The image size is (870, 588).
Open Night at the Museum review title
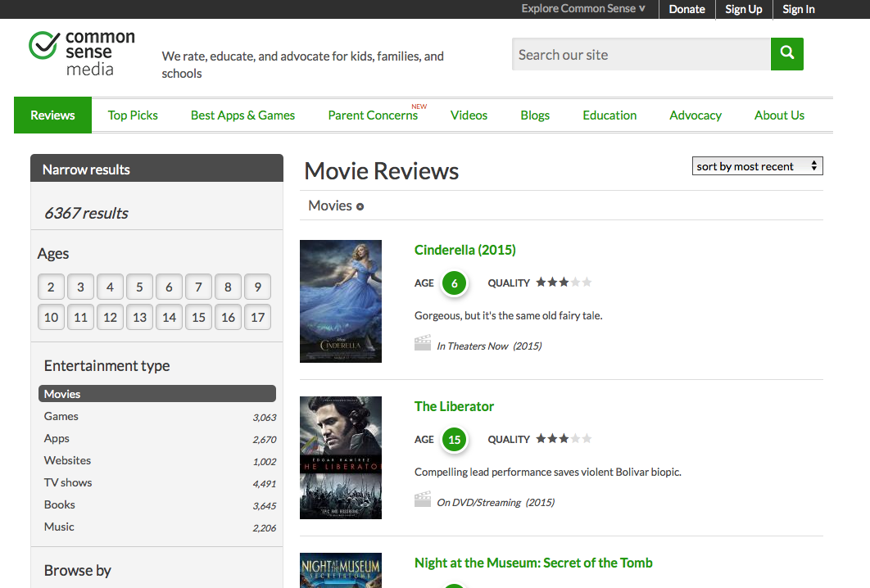[533, 563]
